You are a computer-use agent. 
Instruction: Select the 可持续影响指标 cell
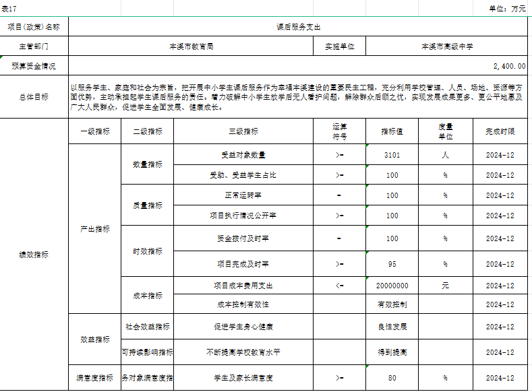point(148,352)
